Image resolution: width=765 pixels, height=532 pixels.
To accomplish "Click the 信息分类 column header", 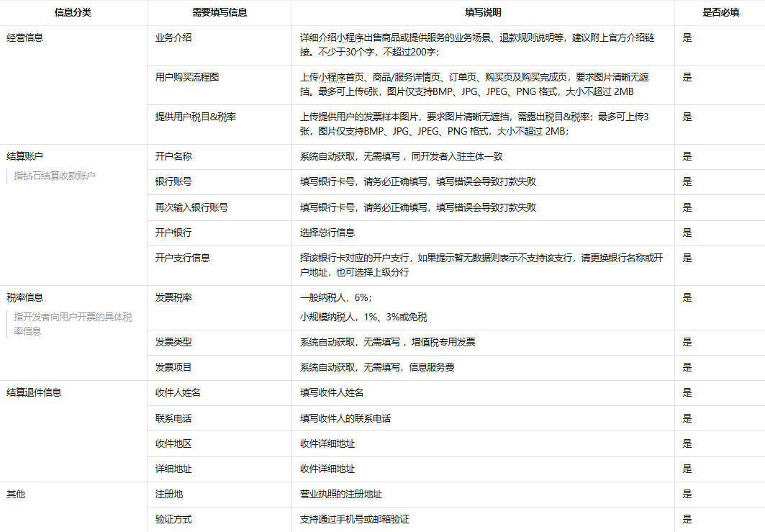I will tap(73, 13).
